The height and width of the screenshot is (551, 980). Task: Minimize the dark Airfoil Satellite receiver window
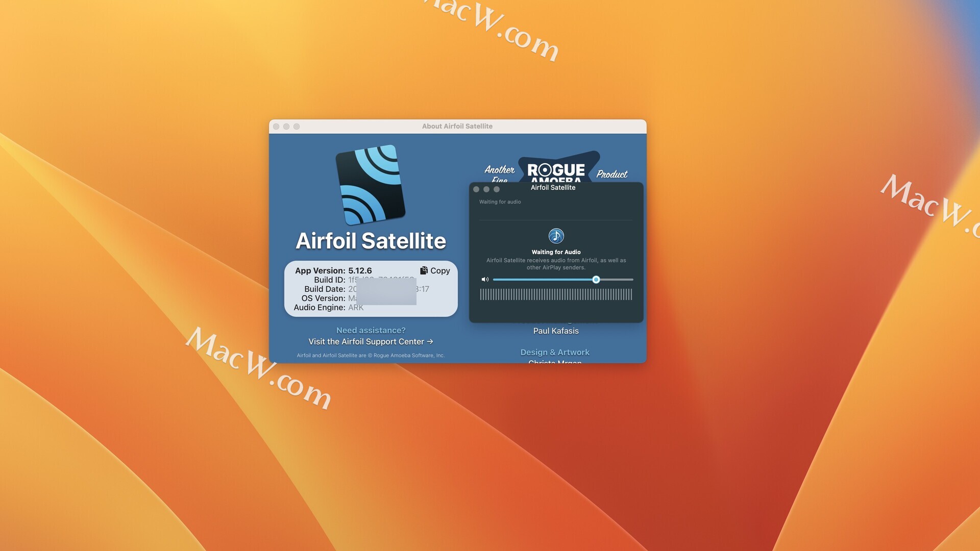[486, 189]
